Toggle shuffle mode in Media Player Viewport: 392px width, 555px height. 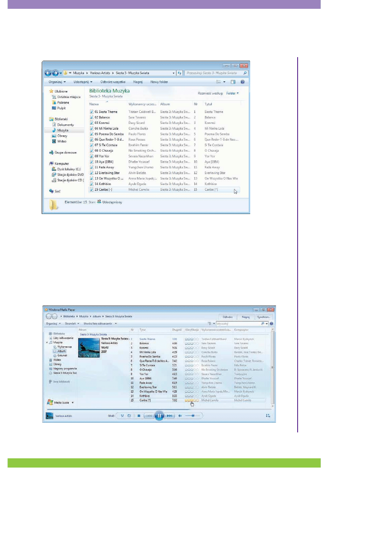[x=122, y=416]
